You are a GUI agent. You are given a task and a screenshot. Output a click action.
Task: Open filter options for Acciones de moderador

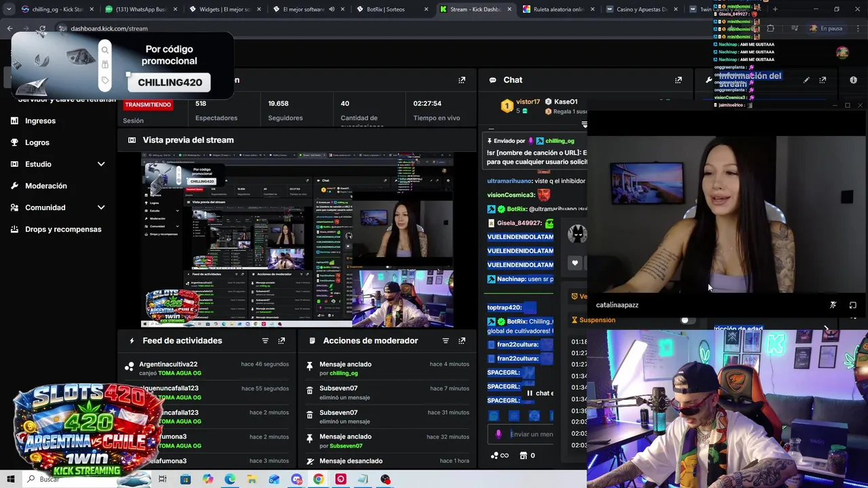[x=446, y=341]
